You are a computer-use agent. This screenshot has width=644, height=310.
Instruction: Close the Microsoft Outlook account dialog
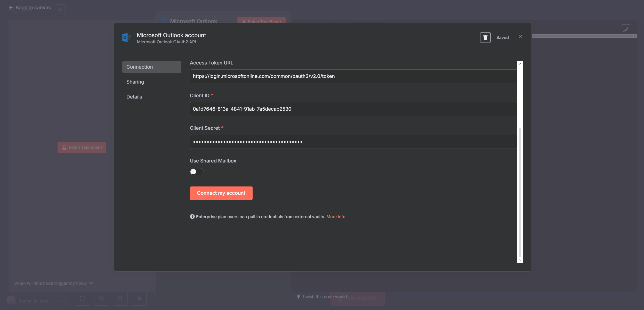tap(520, 37)
